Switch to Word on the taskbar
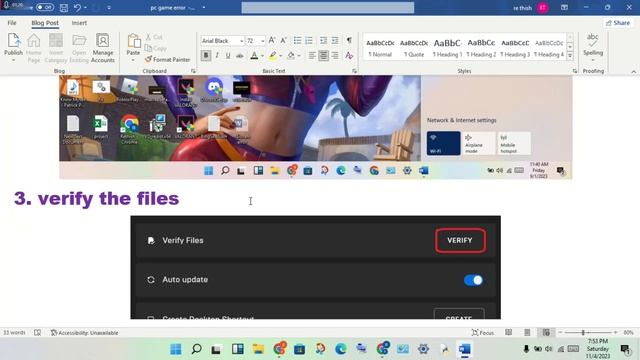640x360 pixels. click(x=464, y=349)
